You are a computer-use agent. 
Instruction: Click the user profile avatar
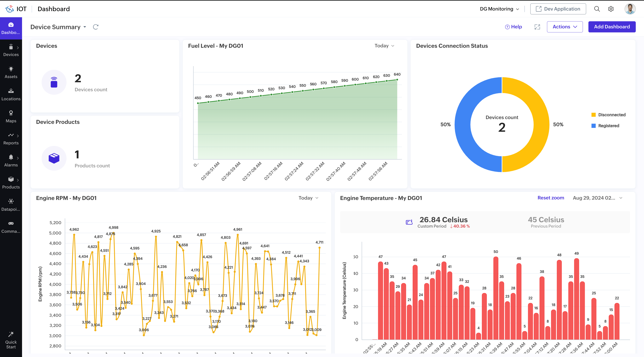tap(630, 9)
